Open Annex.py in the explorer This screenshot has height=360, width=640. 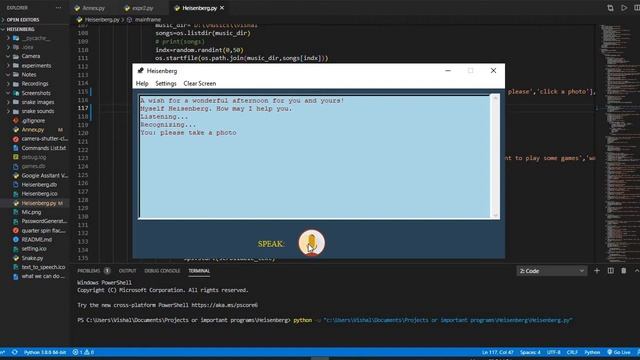(x=33, y=130)
